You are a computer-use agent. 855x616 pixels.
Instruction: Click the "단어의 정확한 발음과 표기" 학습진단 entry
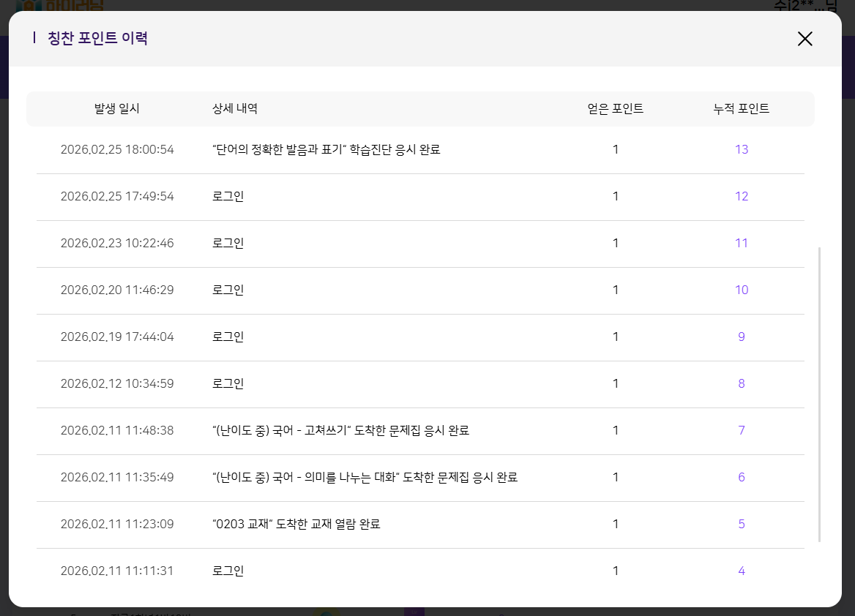coord(326,149)
